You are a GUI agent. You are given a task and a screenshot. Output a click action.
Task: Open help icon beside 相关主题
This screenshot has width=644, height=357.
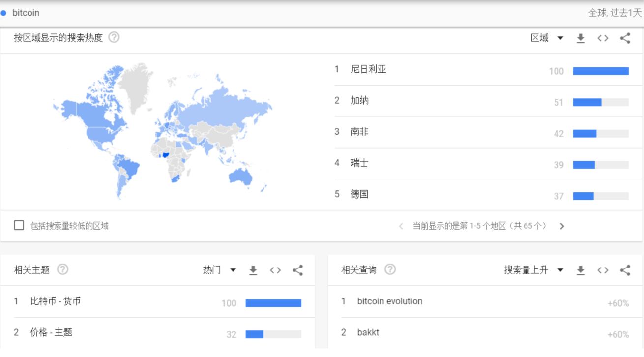tap(62, 269)
